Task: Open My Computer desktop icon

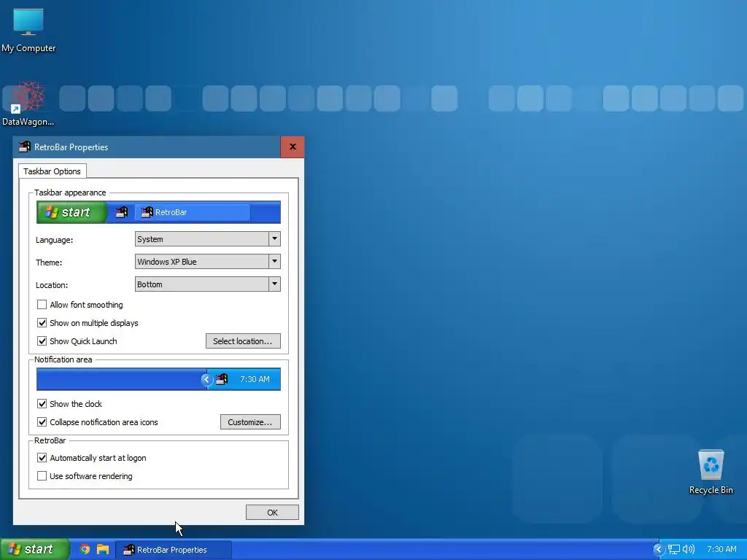Action: pyautogui.click(x=28, y=31)
